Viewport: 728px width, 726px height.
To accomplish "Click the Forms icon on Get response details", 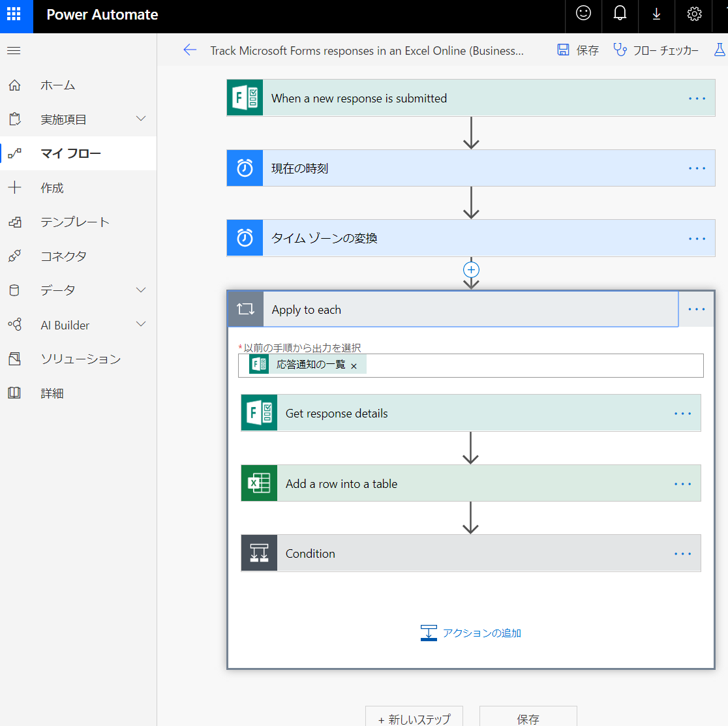I will point(259,413).
